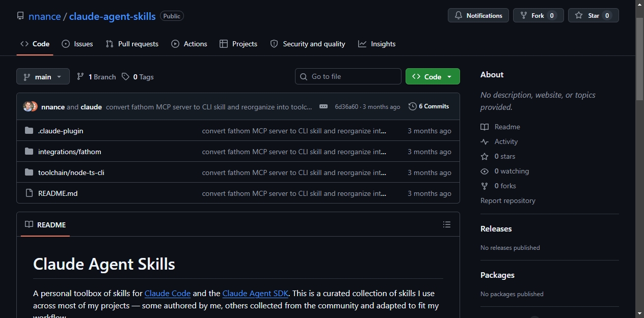
Task: Click "3 months ago" in README.md row
Action: (430, 193)
